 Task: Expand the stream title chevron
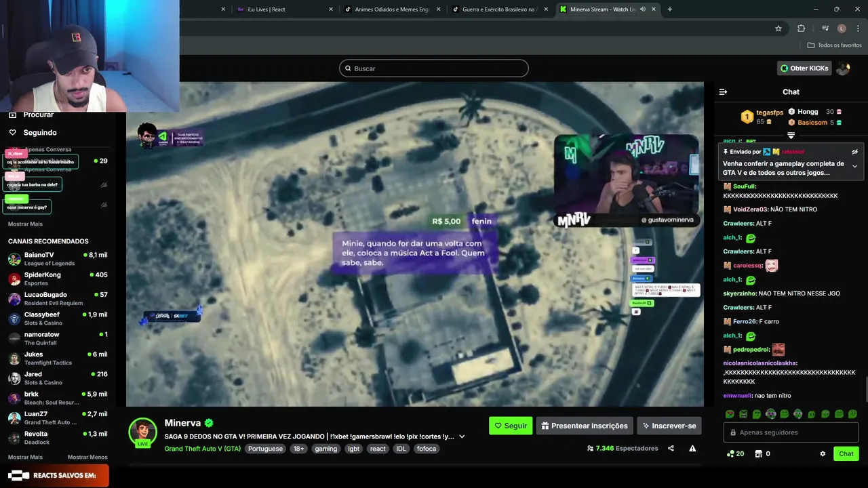(462, 436)
